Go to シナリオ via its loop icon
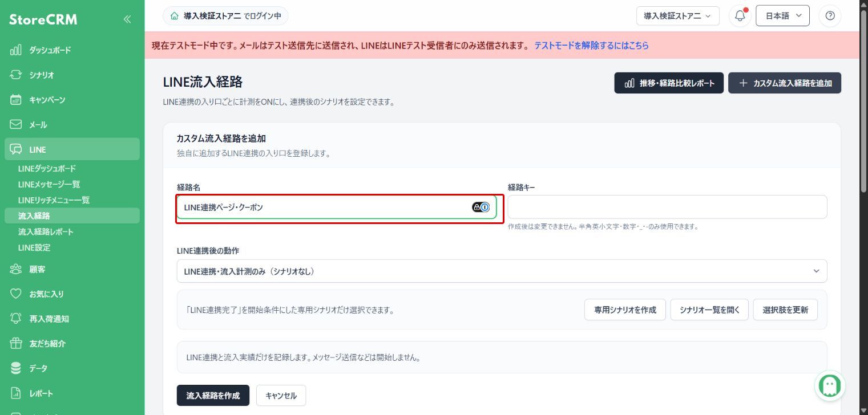 pos(16,75)
